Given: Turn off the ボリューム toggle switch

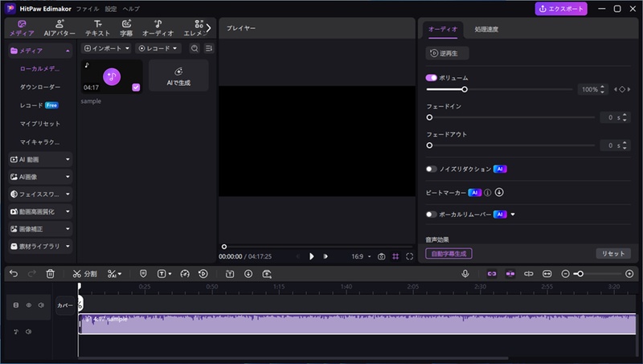Looking at the screenshot, I should point(431,77).
